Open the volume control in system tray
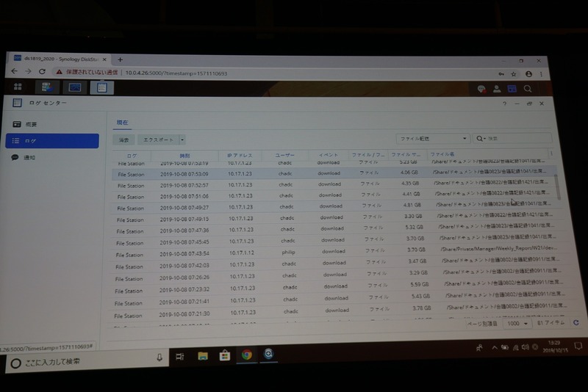This screenshot has width=588, height=392. [526, 347]
